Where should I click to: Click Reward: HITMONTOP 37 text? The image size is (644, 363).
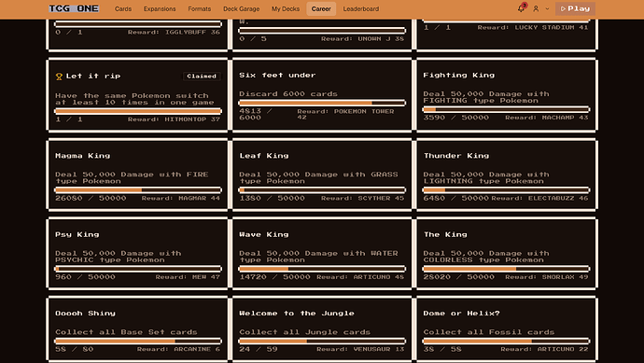174,119
